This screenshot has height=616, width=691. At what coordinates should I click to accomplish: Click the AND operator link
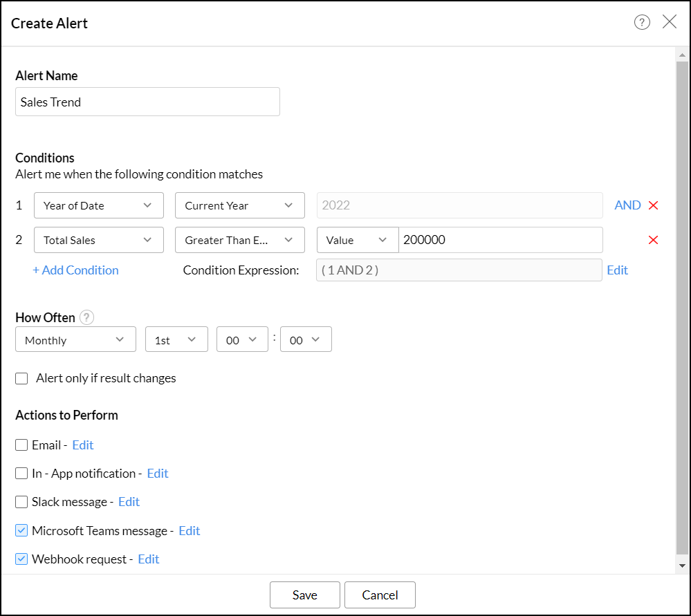click(627, 205)
